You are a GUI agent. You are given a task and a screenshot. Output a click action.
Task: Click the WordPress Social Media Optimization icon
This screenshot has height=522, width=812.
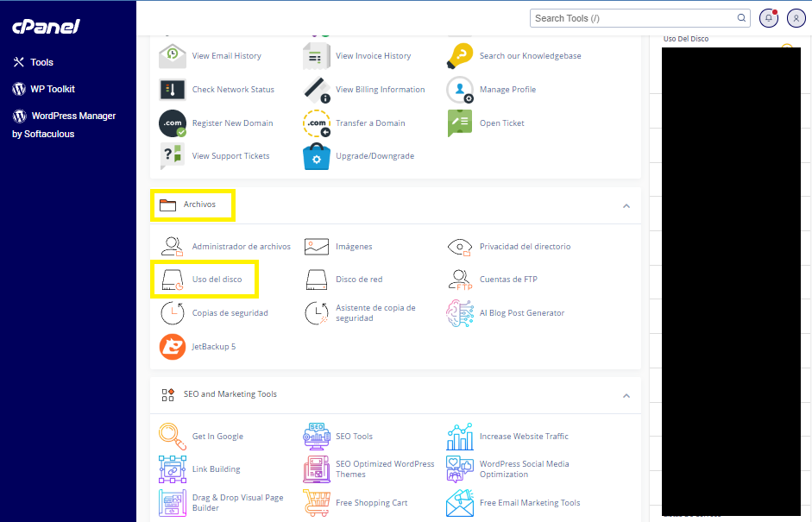[460, 469]
